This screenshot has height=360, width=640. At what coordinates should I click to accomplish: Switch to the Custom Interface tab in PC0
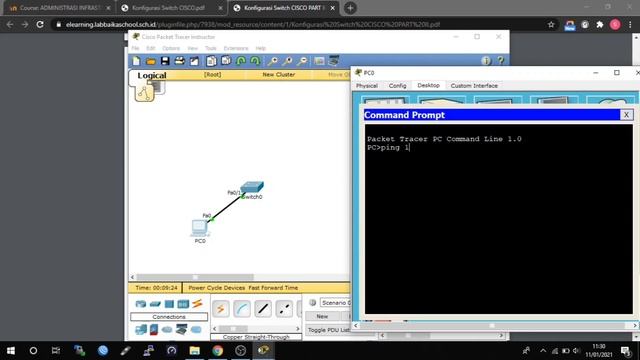(474, 86)
